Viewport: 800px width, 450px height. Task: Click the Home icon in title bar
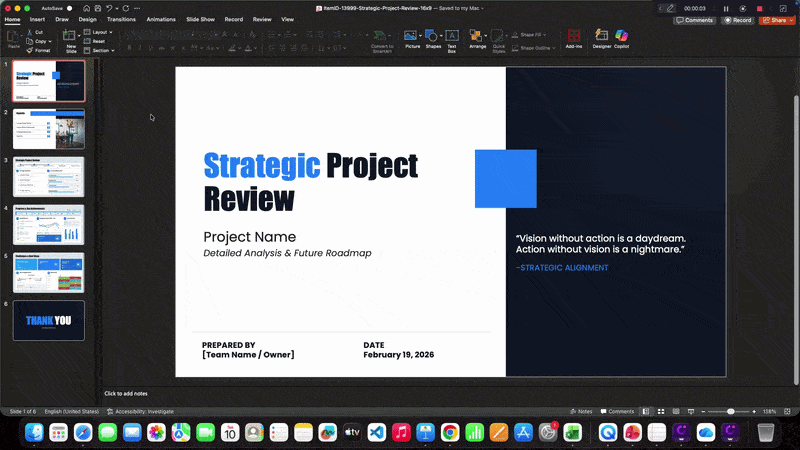pos(87,8)
